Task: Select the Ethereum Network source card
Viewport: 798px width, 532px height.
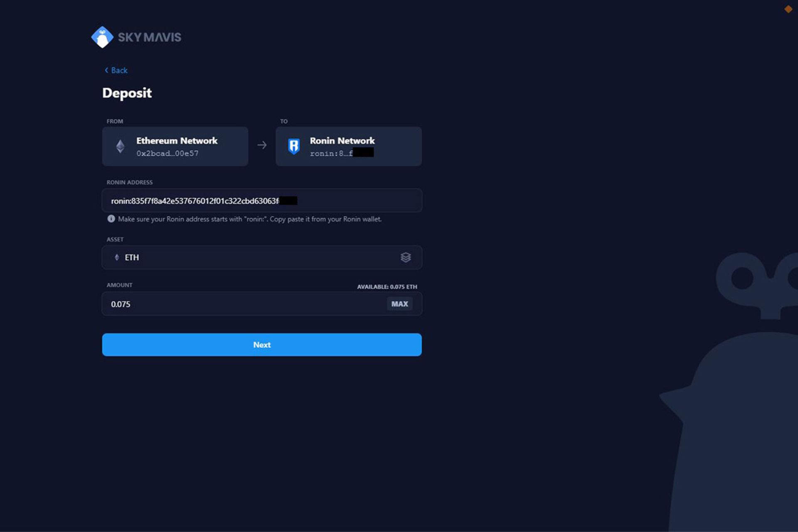Action: click(x=175, y=146)
